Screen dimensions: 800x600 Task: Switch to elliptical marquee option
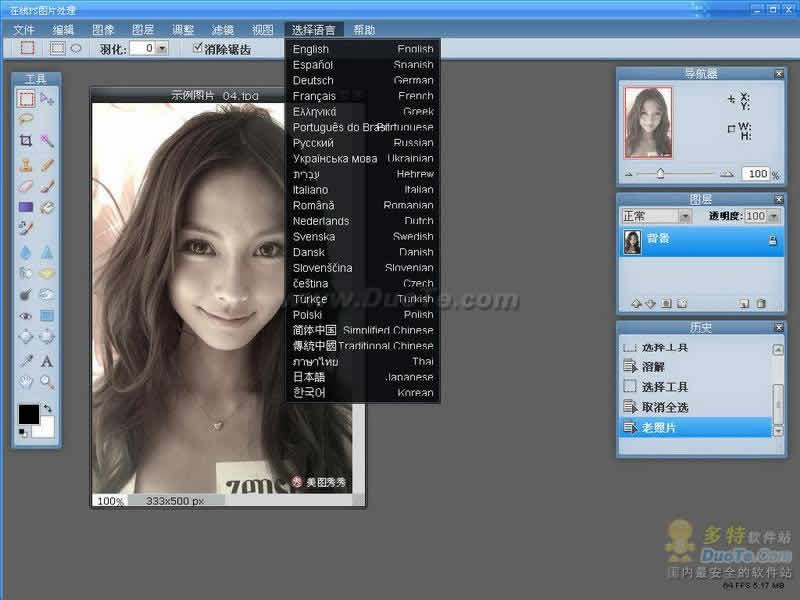pyautogui.click(x=75, y=48)
